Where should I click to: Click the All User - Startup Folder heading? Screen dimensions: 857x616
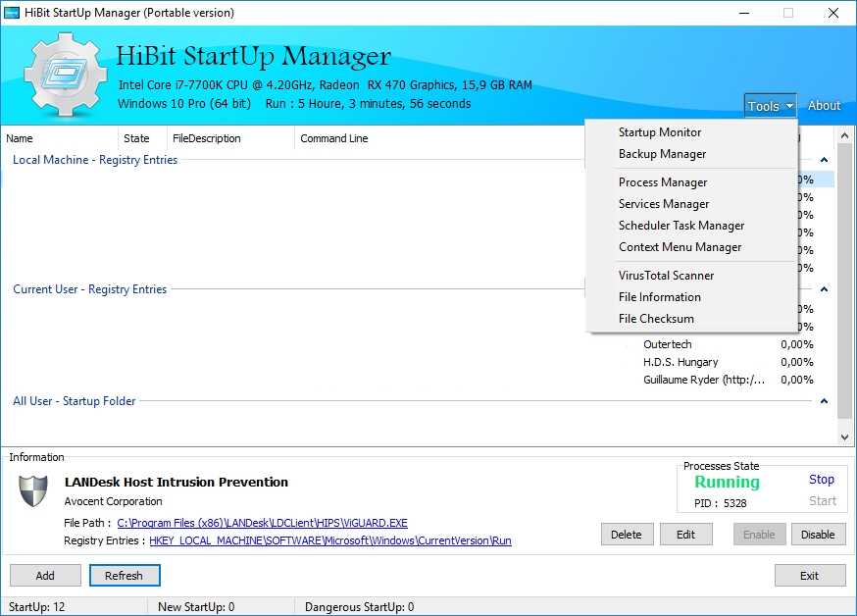(x=75, y=401)
